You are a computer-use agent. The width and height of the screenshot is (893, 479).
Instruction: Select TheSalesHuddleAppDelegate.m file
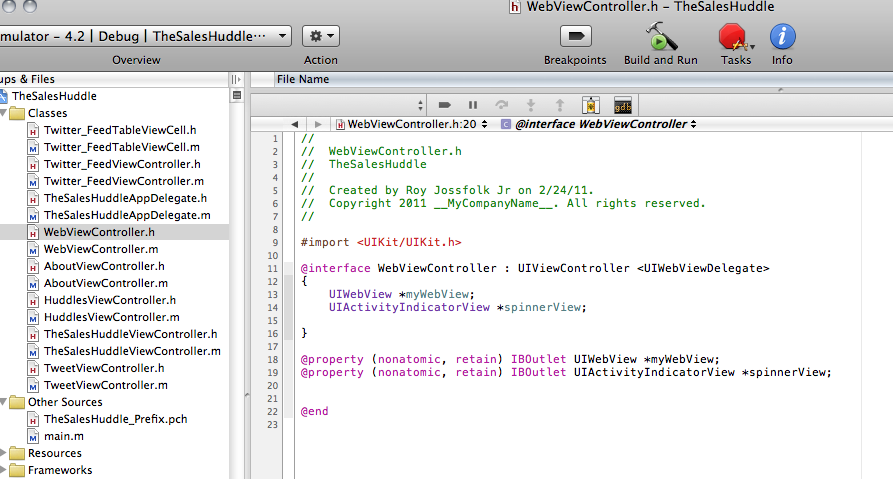(x=127, y=216)
